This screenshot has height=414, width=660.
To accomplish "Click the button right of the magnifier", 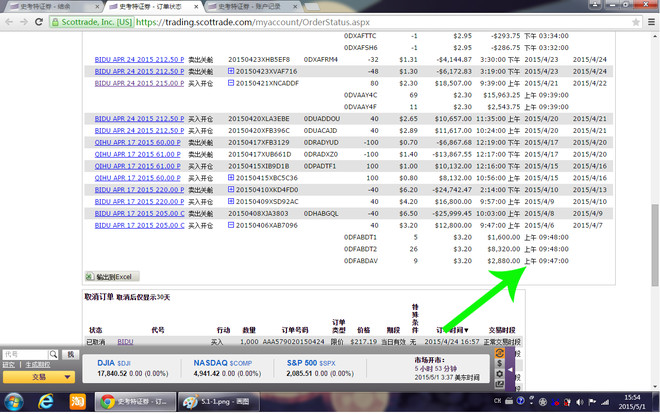I will [x=70, y=354].
